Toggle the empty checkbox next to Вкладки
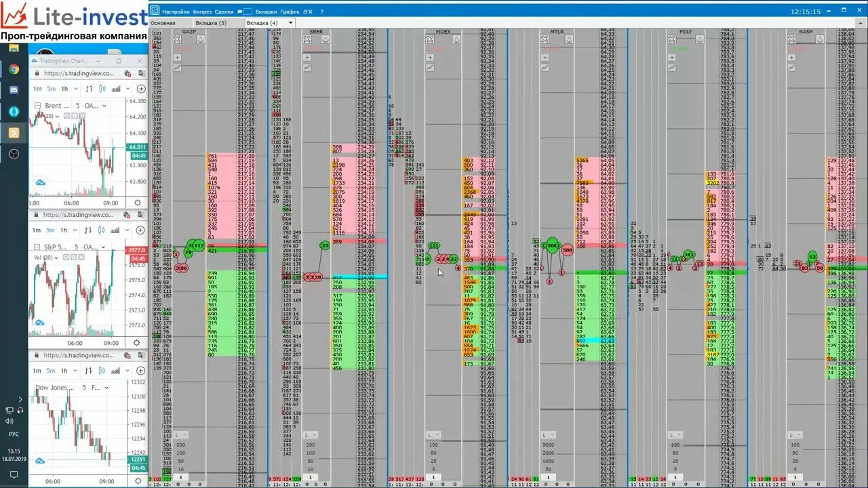868x488 pixels. click(248, 12)
